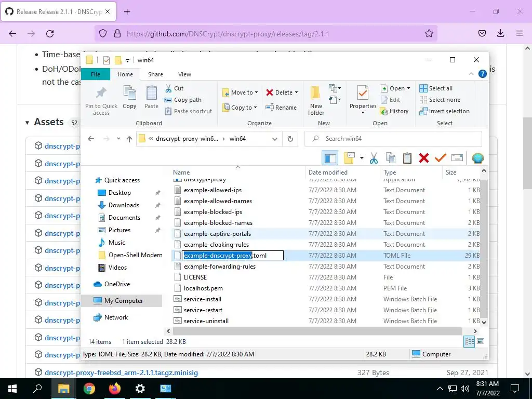Open recent locations dropdown arrow
This screenshot has width=532, height=399.
coord(118,139)
